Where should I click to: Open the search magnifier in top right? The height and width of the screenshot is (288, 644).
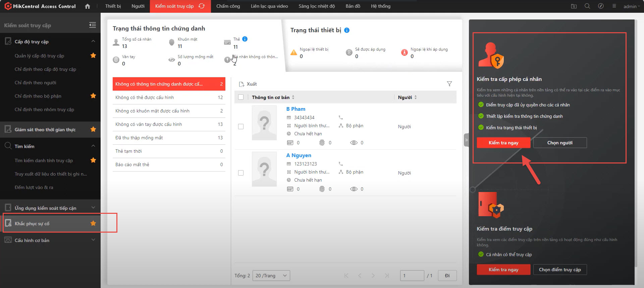click(x=587, y=6)
